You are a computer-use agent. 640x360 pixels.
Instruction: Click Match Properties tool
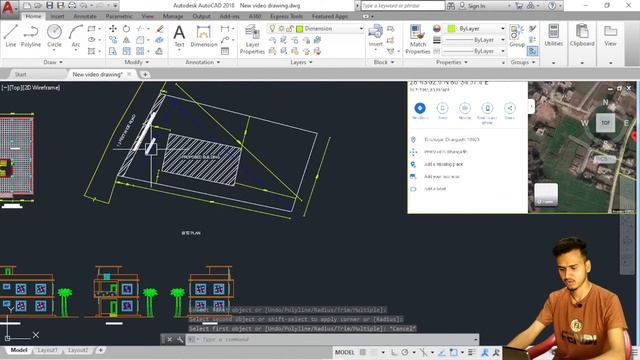[x=418, y=40]
